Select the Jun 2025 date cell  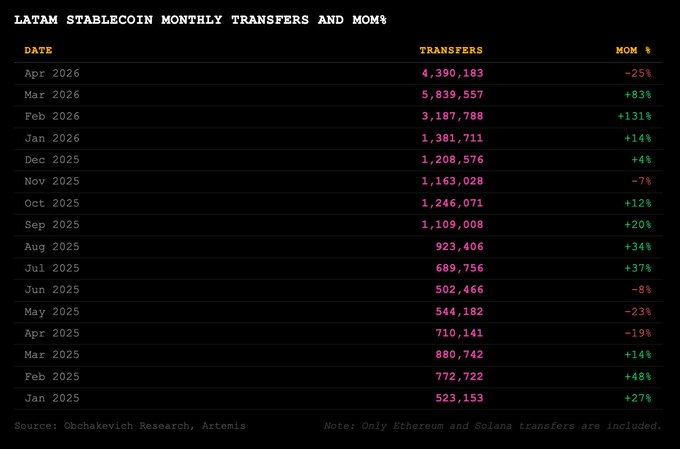tap(52, 290)
